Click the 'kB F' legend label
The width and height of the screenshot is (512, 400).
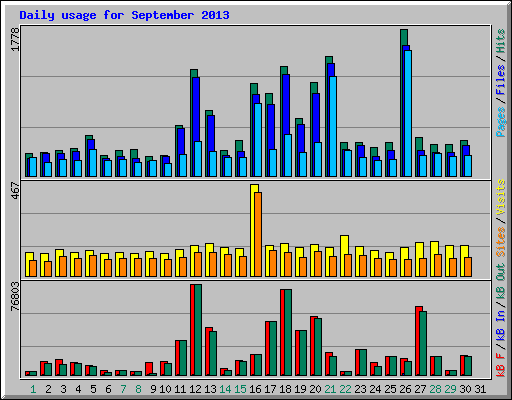click(500, 365)
